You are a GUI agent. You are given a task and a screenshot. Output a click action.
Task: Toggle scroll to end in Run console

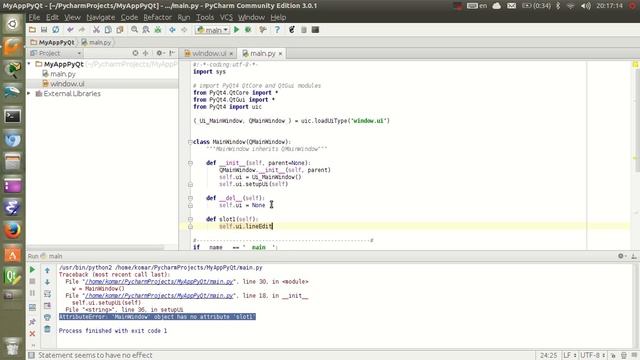click(x=47, y=306)
